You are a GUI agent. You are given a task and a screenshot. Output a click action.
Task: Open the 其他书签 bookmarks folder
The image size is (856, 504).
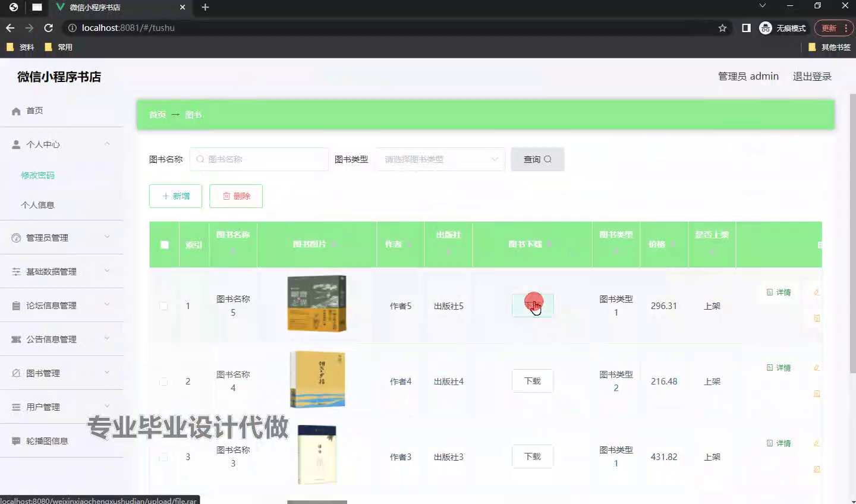(829, 47)
